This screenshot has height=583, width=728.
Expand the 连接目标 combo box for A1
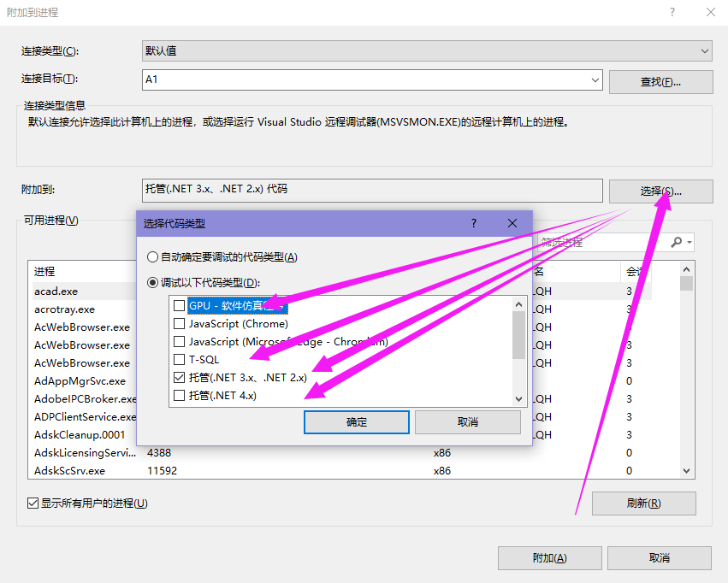[x=596, y=80]
